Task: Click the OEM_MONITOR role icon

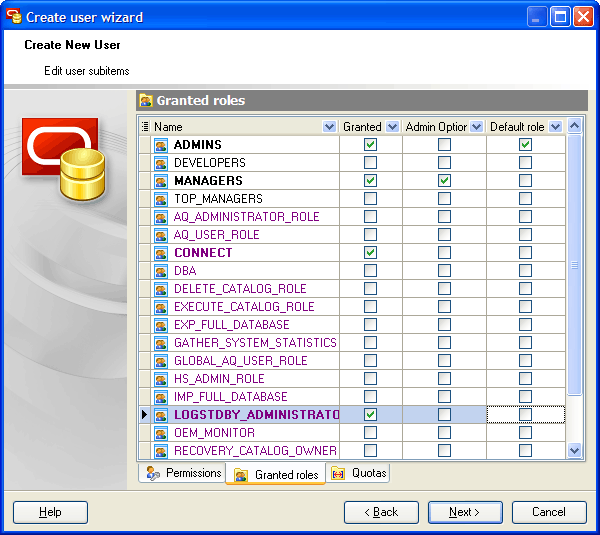Action: [x=161, y=433]
